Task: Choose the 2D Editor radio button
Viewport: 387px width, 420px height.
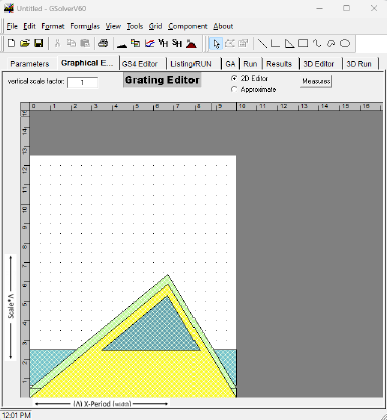Action: [234, 78]
